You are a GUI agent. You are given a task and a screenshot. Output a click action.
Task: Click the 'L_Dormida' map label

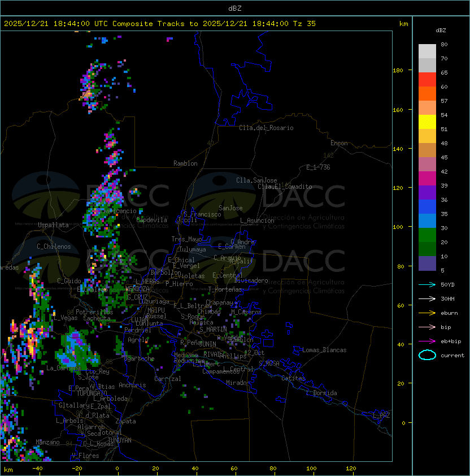321,393
